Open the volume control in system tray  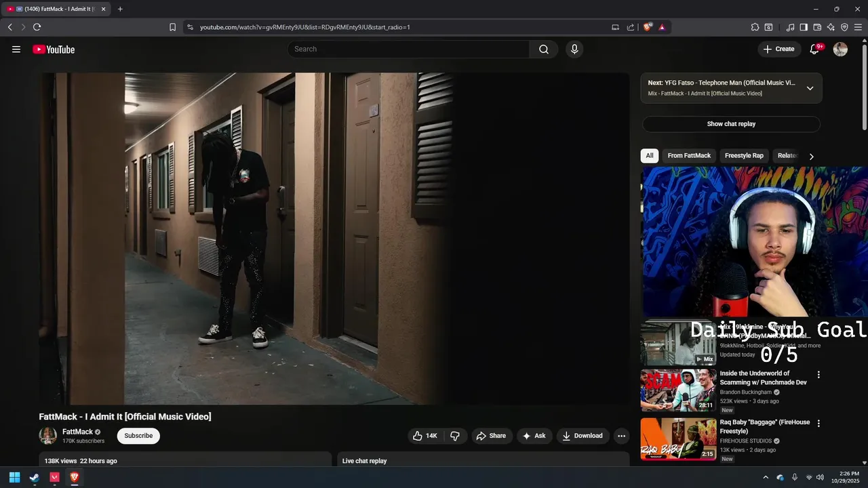[x=821, y=477]
